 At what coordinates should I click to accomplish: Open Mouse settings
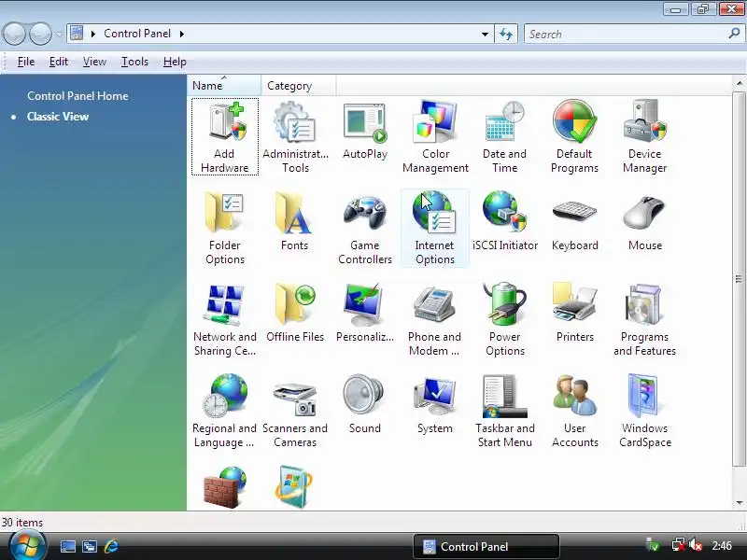click(644, 221)
